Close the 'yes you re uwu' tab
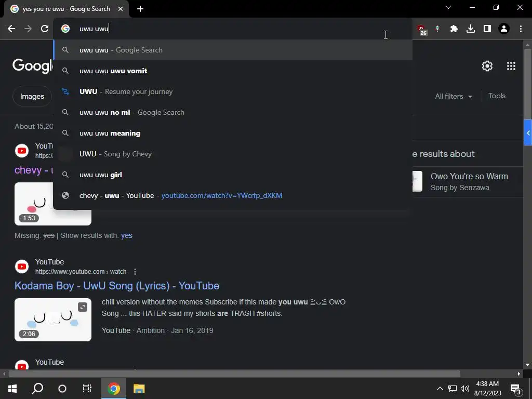This screenshot has height=399, width=532. (121, 9)
